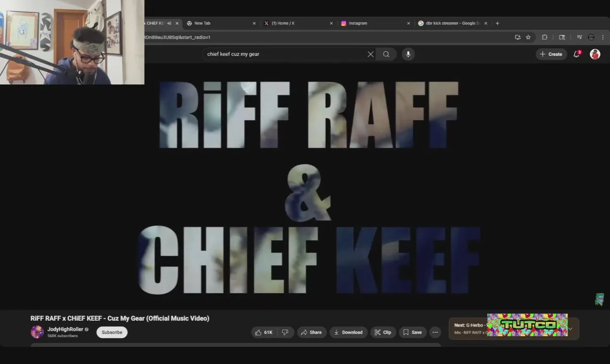Click the Create button
610x364 pixels.
(x=551, y=54)
